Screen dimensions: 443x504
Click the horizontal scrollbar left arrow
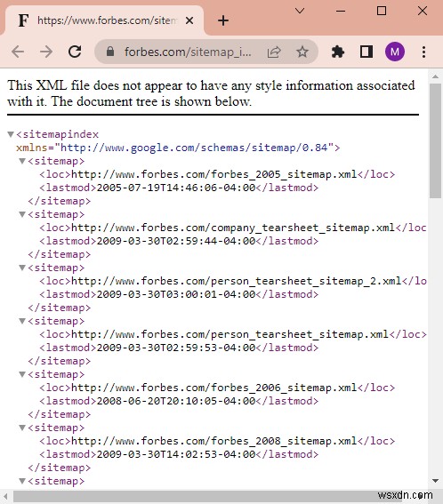[x=5, y=496]
